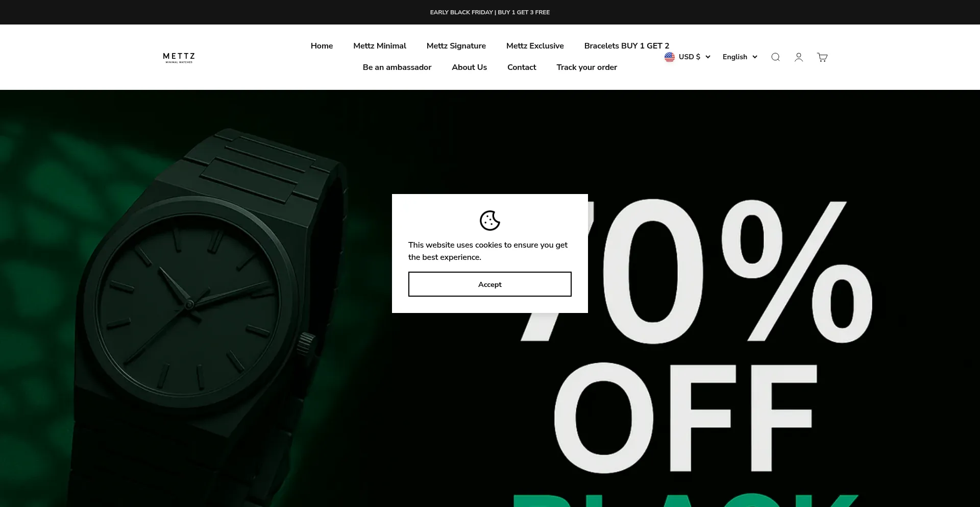The height and width of the screenshot is (507, 980).
Task: Click the US flag currency icon
Action: [670, 57]
